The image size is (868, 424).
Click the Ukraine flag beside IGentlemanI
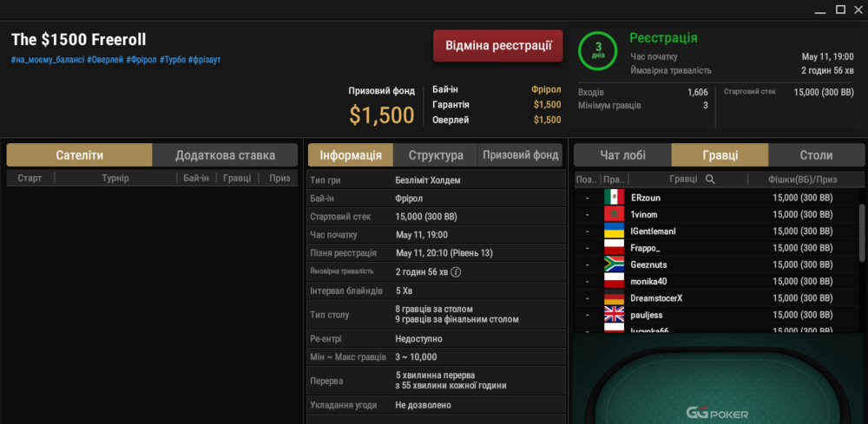click(x=614, y=231)
